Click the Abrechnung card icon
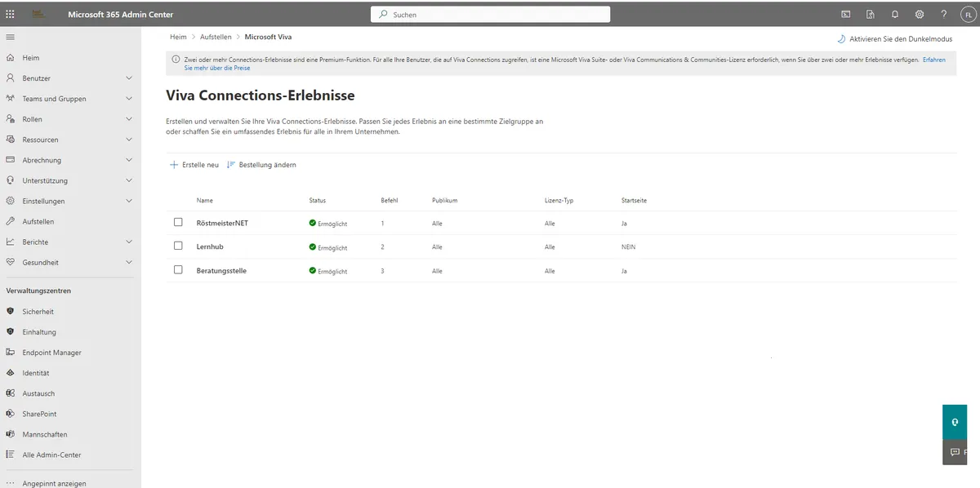The image size is (980, 488). coord(11,160)
